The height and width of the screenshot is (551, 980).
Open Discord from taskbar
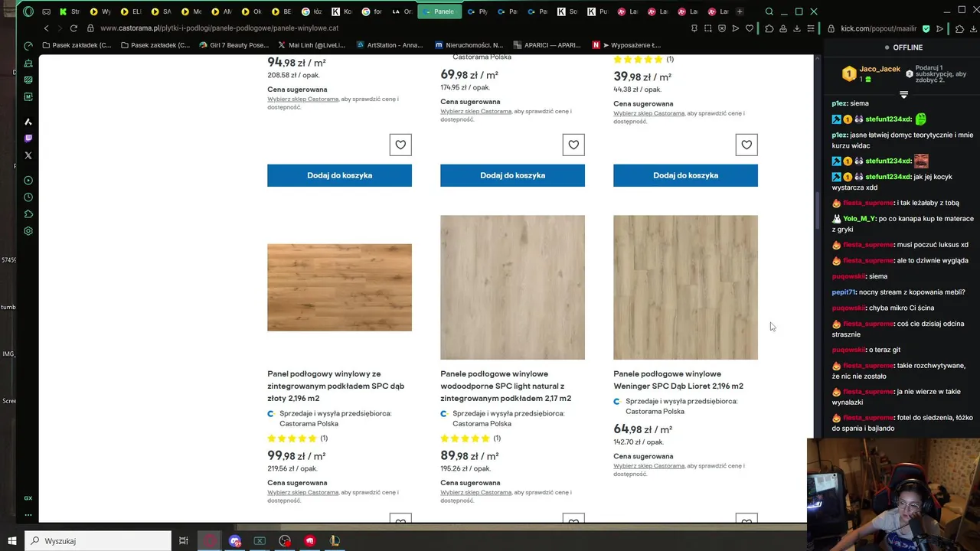click(235, 541)
